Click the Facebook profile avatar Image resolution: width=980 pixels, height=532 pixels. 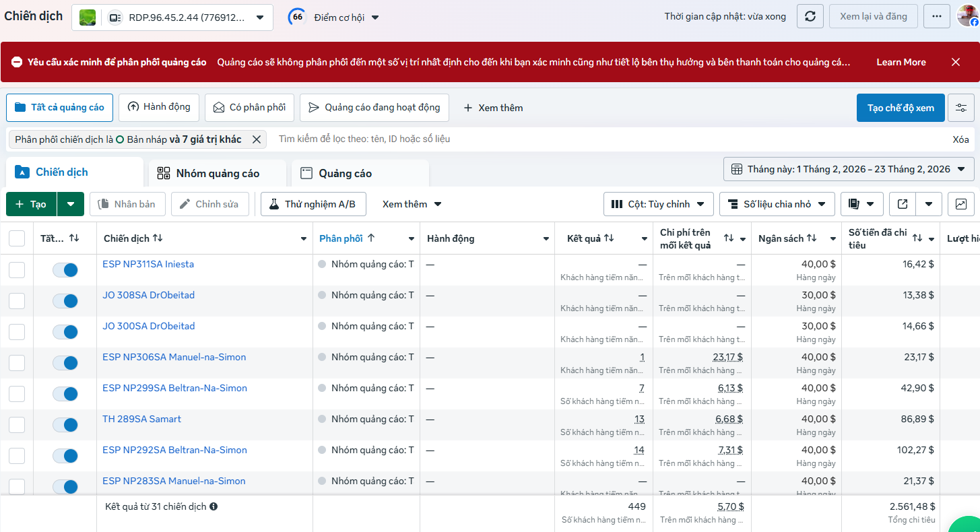pyautogui.click(x=968, y=16)
